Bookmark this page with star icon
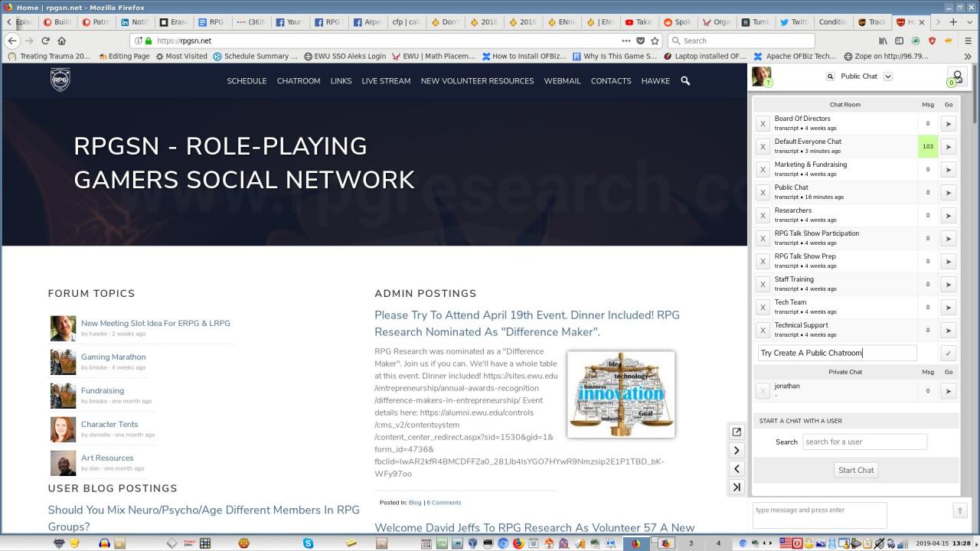 655,41
